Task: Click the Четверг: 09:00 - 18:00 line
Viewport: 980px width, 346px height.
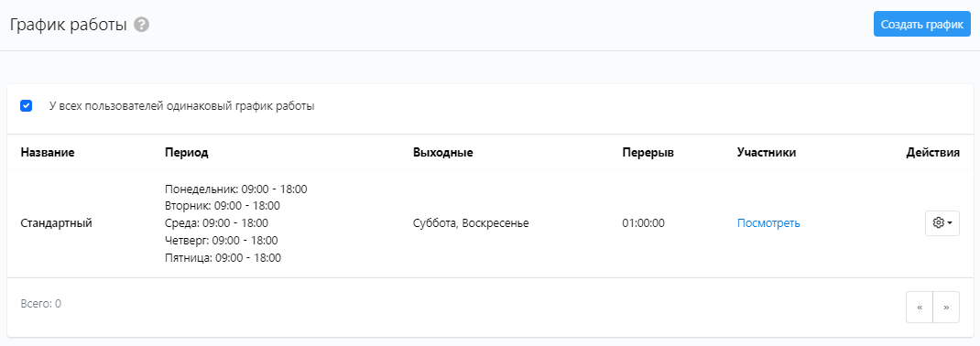Action: 222,240
